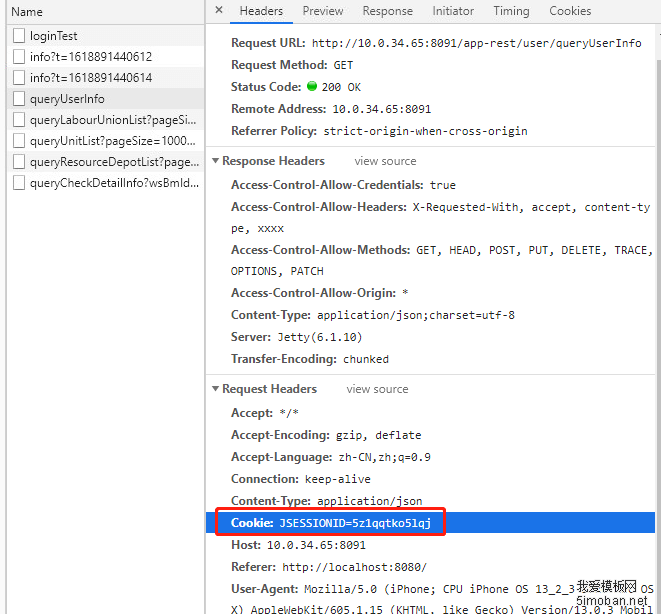The height and width of the screenshot is (614, 661).
Task: Click view source beside Request Headers
Action: pos(377,389)
